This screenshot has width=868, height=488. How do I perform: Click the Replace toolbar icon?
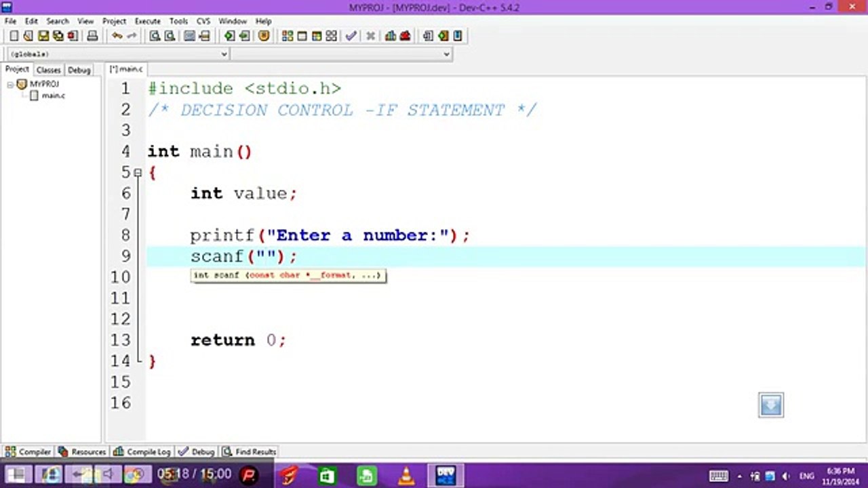(x=170, y=36)
